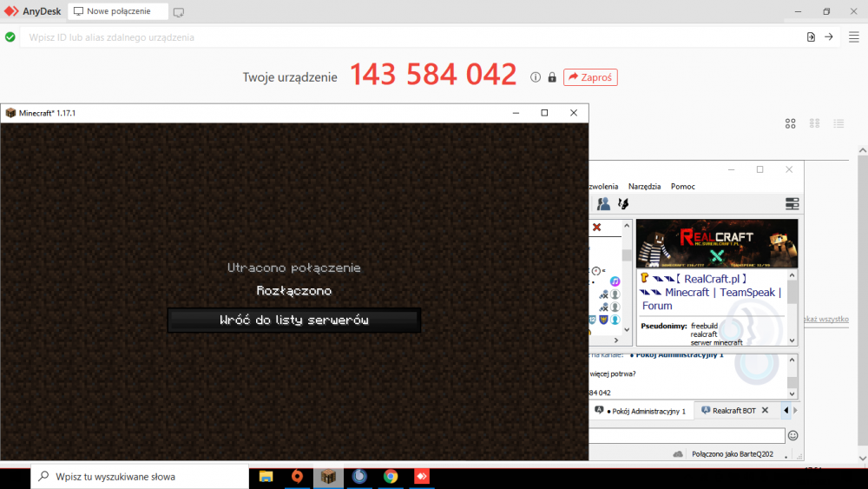Open Chrome from the taskbar
868x489 pixels.
391,476
